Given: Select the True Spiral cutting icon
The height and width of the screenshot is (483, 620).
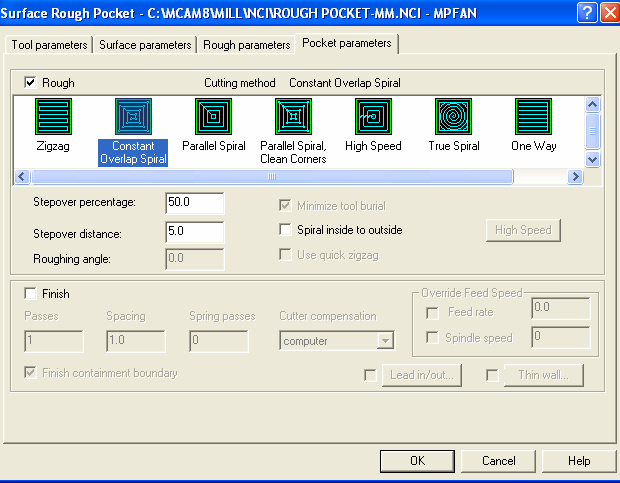Looking at the screenshot, I should coord(454,117).
